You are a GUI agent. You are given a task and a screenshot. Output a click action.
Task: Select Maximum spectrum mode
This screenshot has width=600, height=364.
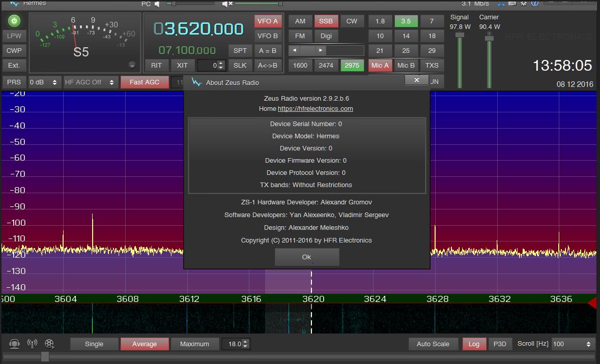click(194, 344)
